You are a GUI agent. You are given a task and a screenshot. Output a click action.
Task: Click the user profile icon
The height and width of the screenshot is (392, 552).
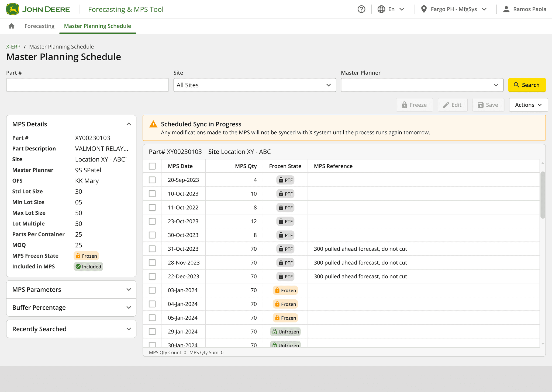506,9
